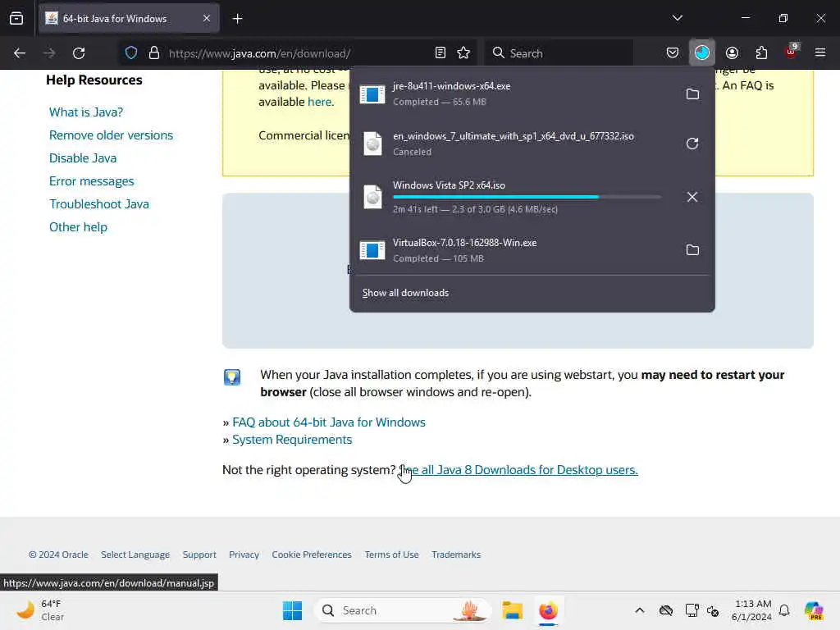Viewport: 840px width, 630px height.
Task: Launch Copilot preview from taskbar
Action: 814,610
